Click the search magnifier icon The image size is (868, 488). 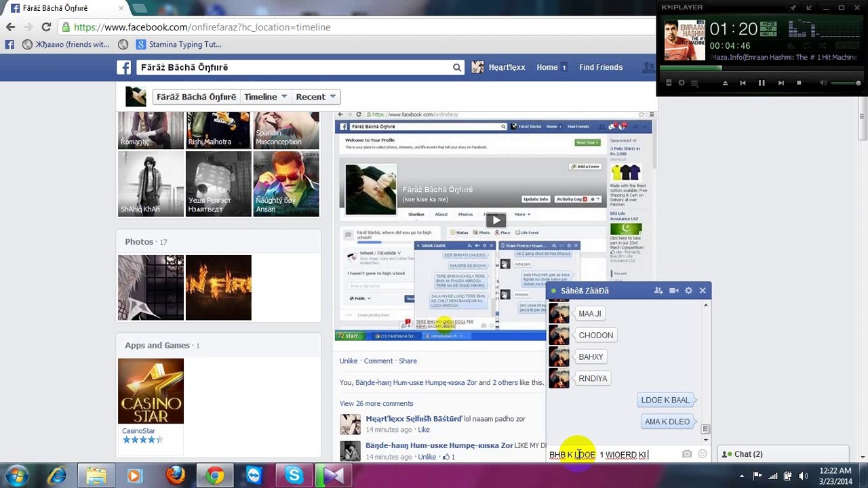point(457,67)
